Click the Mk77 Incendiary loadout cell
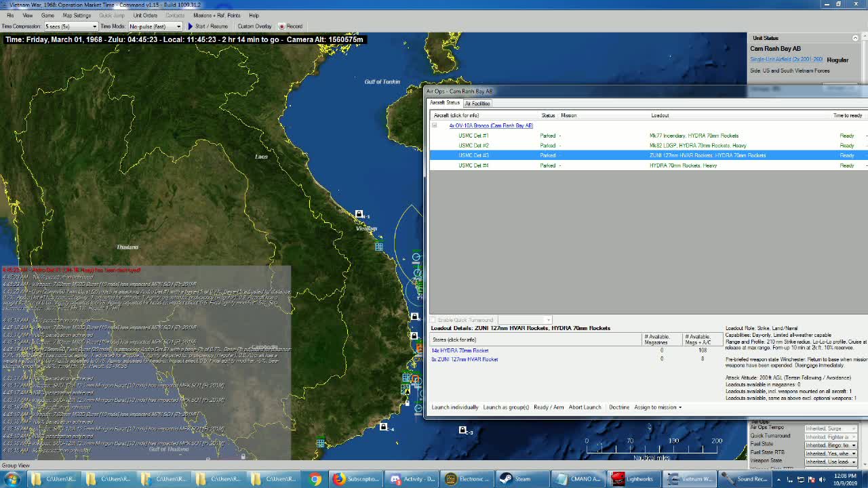Image resolution: width=868 pixels, height=488 pixels. coord(694,136)
